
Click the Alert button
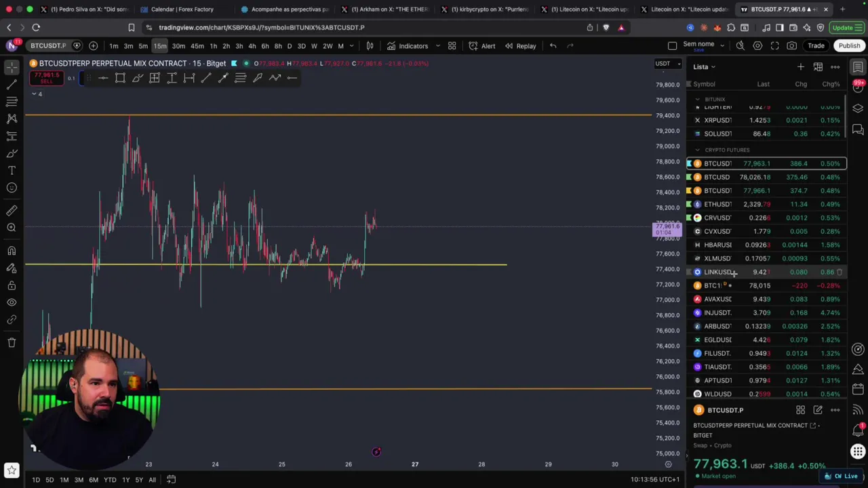[482, 45]
